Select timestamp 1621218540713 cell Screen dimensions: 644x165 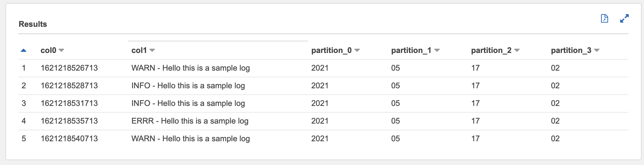point(69,139)
